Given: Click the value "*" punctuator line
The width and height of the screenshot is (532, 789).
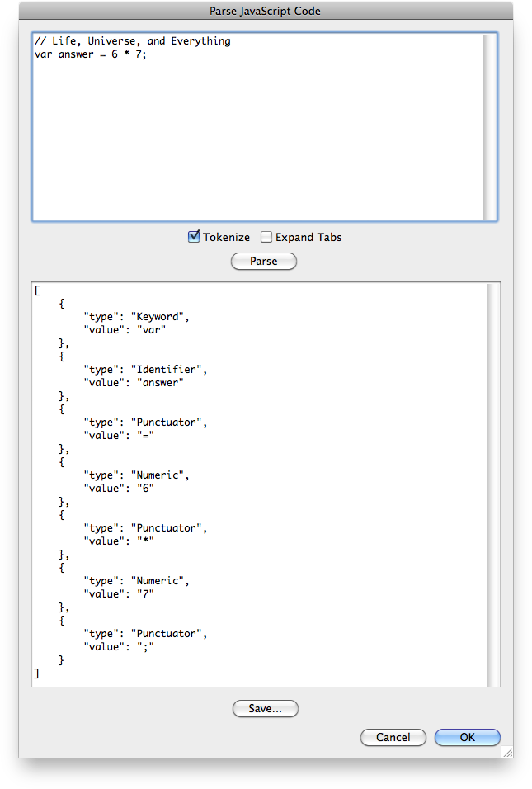Looking at the screenshot, I should tap(120, 541).
